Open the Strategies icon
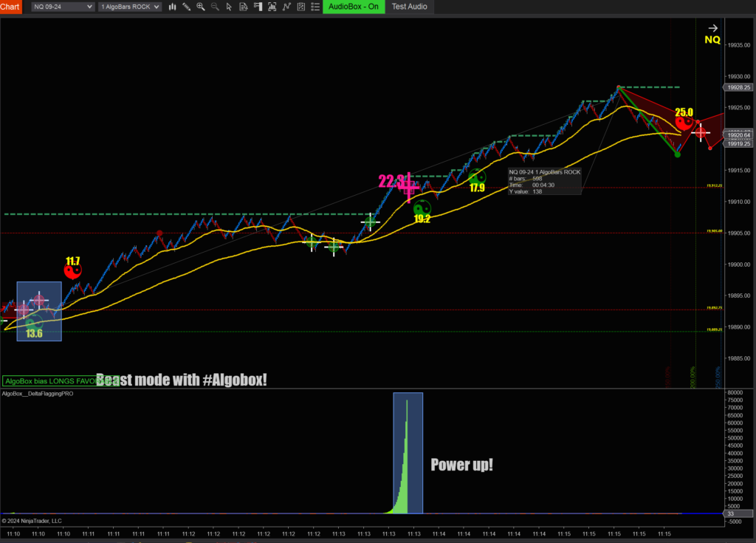This screenshot has width=756, height=543. pos(300,7)
